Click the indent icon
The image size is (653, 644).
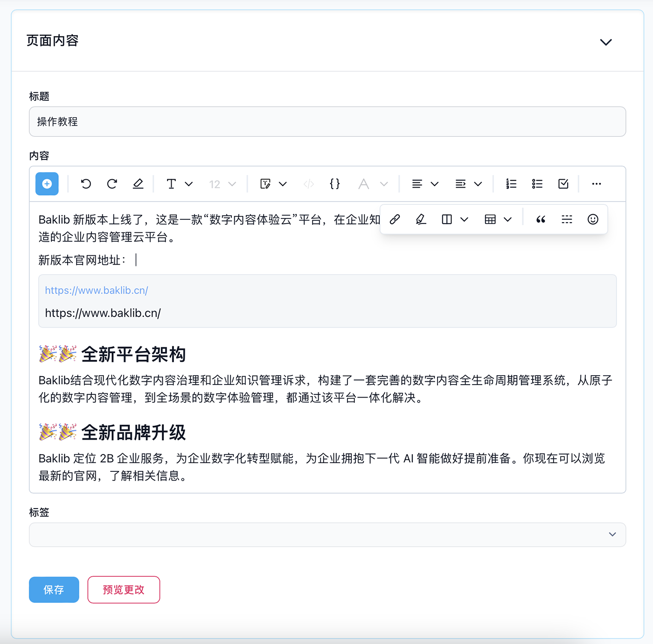coord(460,184)
